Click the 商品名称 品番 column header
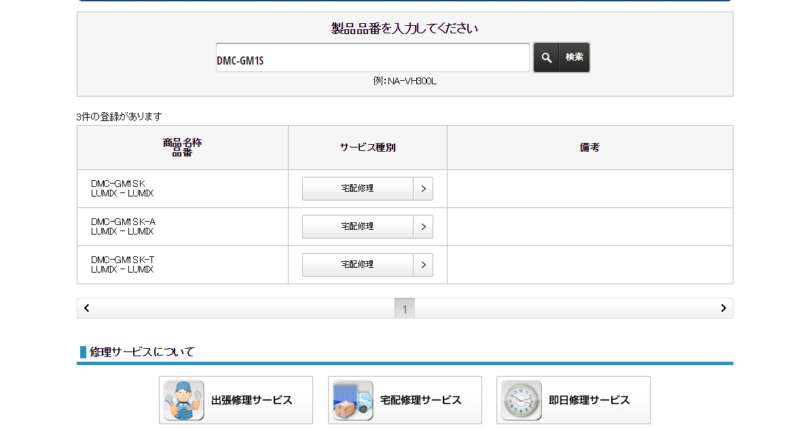Image resolution: width=800 pixels, height=429 pixels. [183, 147]
